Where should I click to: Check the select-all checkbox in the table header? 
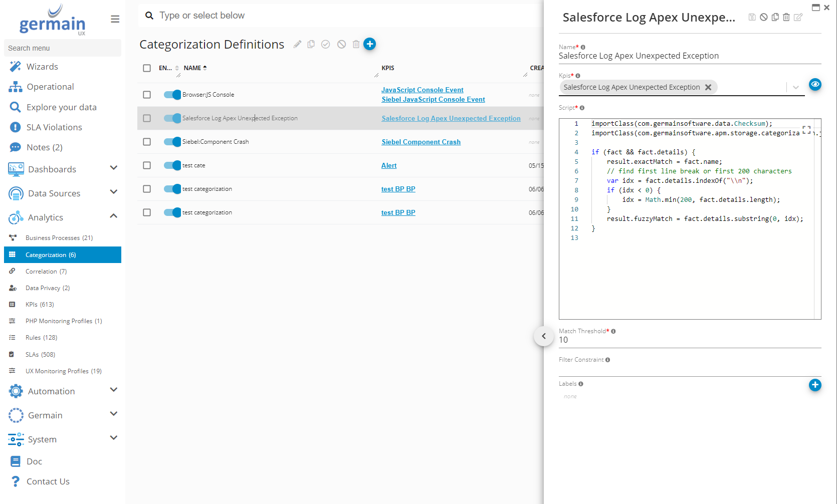147,68
